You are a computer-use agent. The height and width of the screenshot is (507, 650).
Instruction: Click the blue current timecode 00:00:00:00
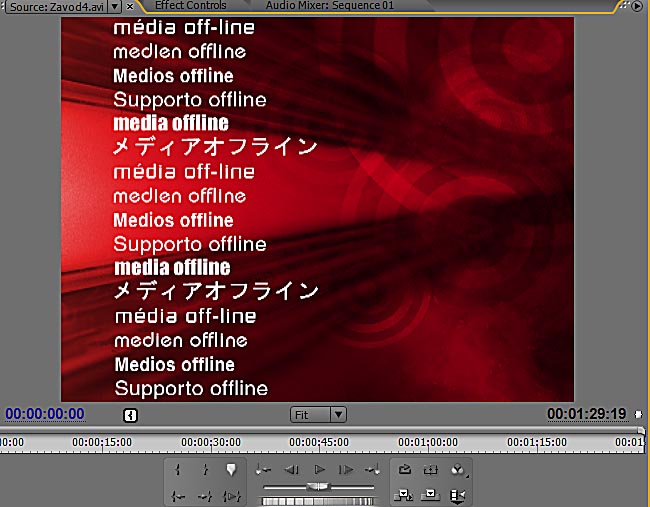[45, 414]
